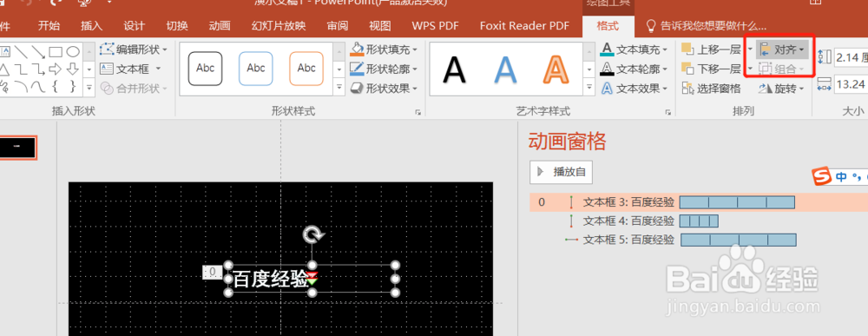
Task: Select the straight line shape
Action: (21, 51)
